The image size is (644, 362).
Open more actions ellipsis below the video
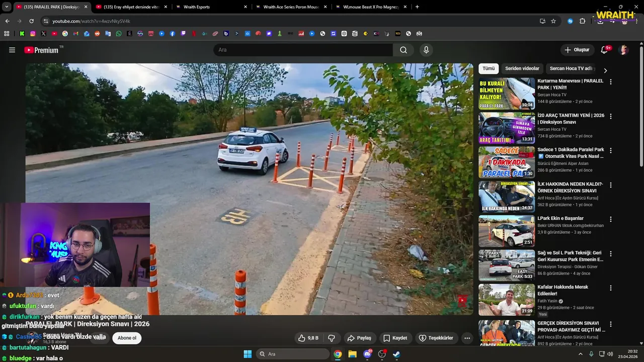[x=467, y=338]
